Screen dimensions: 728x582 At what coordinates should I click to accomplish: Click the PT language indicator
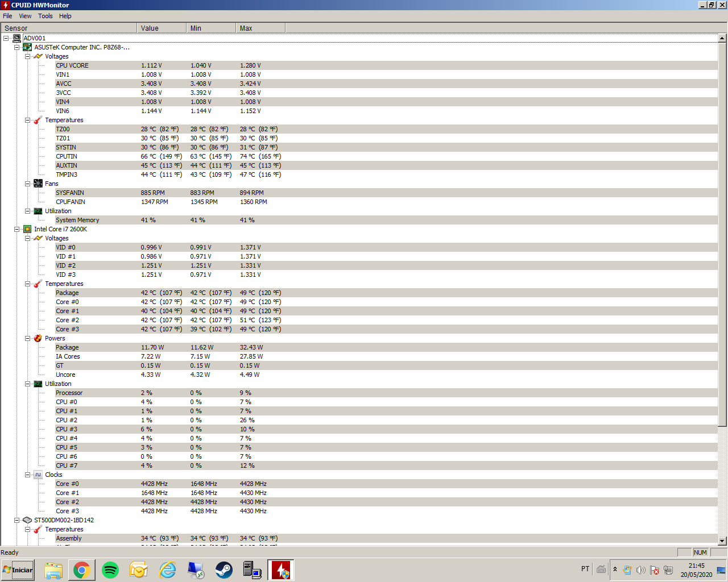[585, 569]
